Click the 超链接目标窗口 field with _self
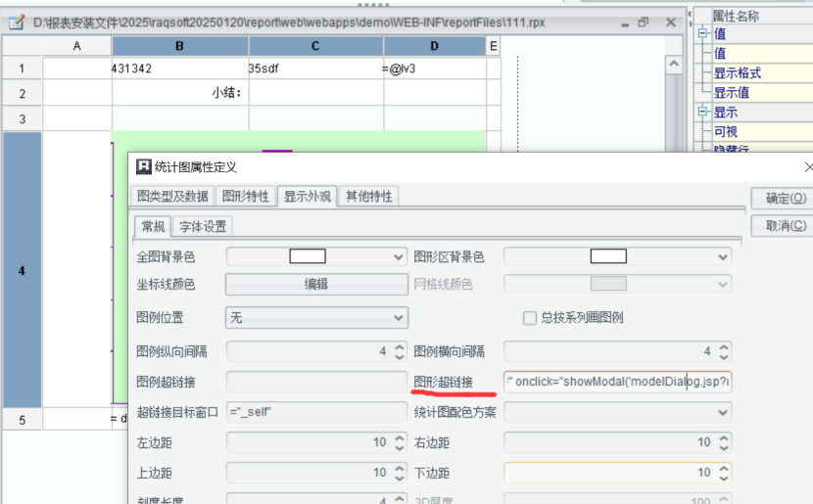The width and height of the screenshot is (813, 504). pyautogui.click(x=316, y=412)
